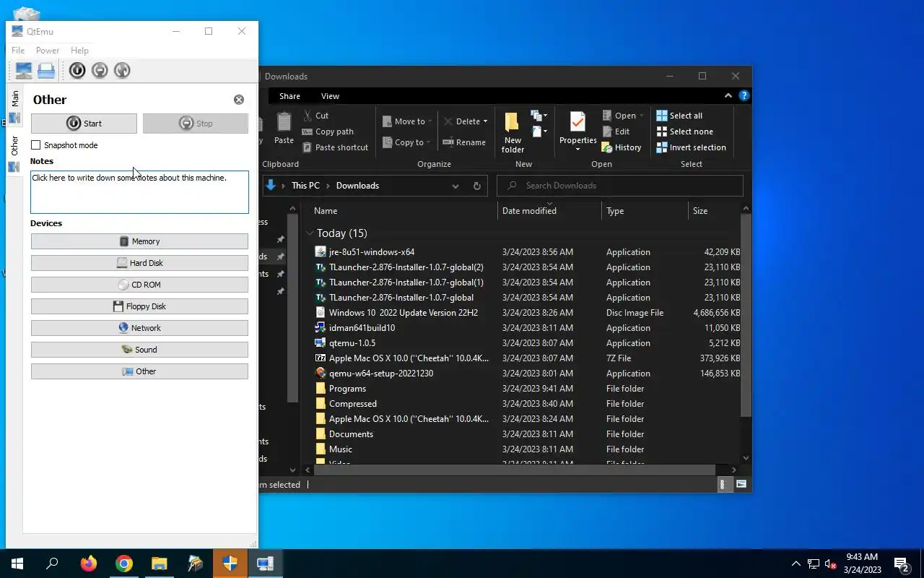Image resolution: width=924 pixels, height=578 pixels.
Task: Expand the Delete dropdown arrow
Action: [x=485, y=121]
